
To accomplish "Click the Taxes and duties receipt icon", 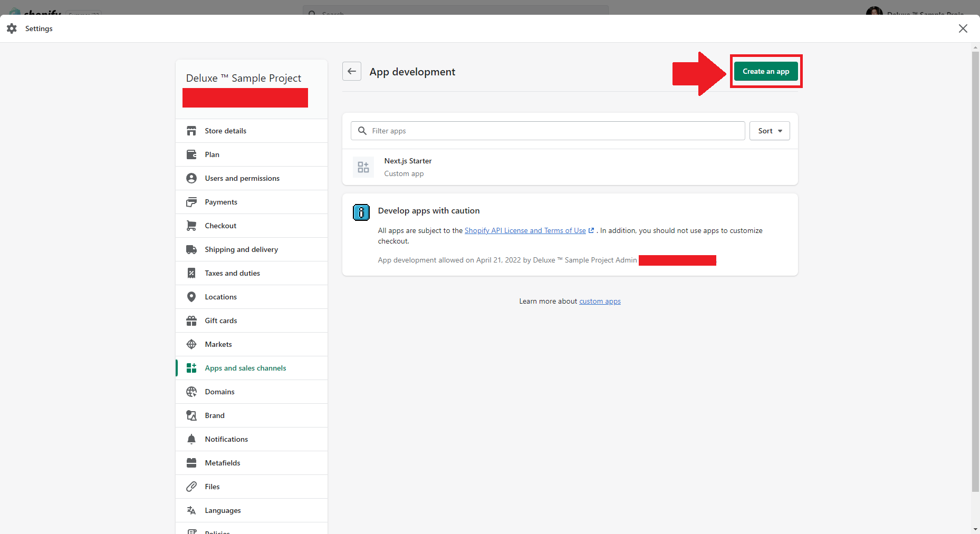I will 191,273.
